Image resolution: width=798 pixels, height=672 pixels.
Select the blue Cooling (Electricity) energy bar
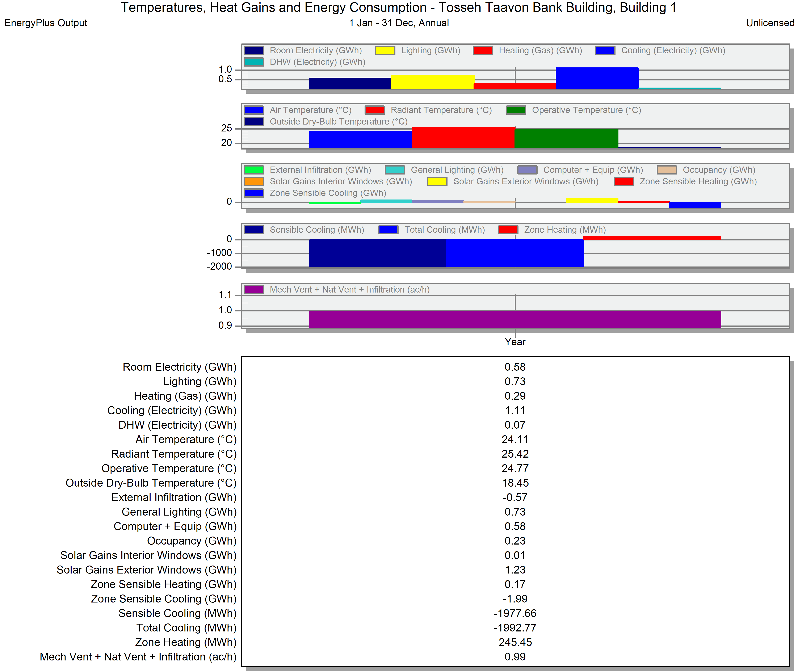(x=597, y=78)
